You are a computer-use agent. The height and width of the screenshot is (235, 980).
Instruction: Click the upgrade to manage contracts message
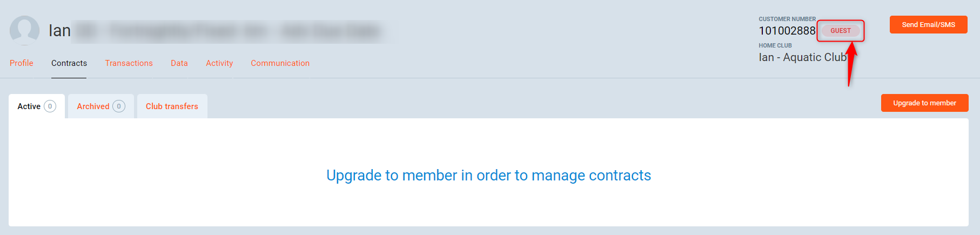[488, 176]
